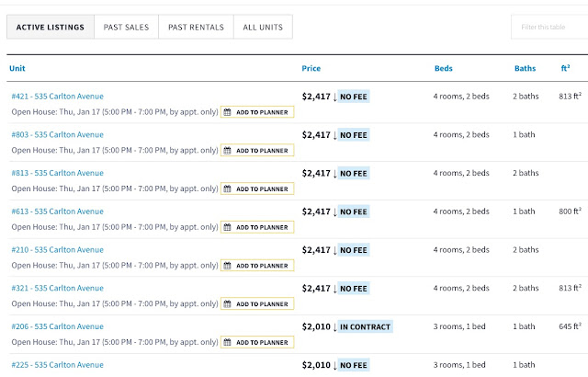The width and height of the screenshot is (588, 377).
Task: Click the Filter this table field
Action: click(549, 28)
